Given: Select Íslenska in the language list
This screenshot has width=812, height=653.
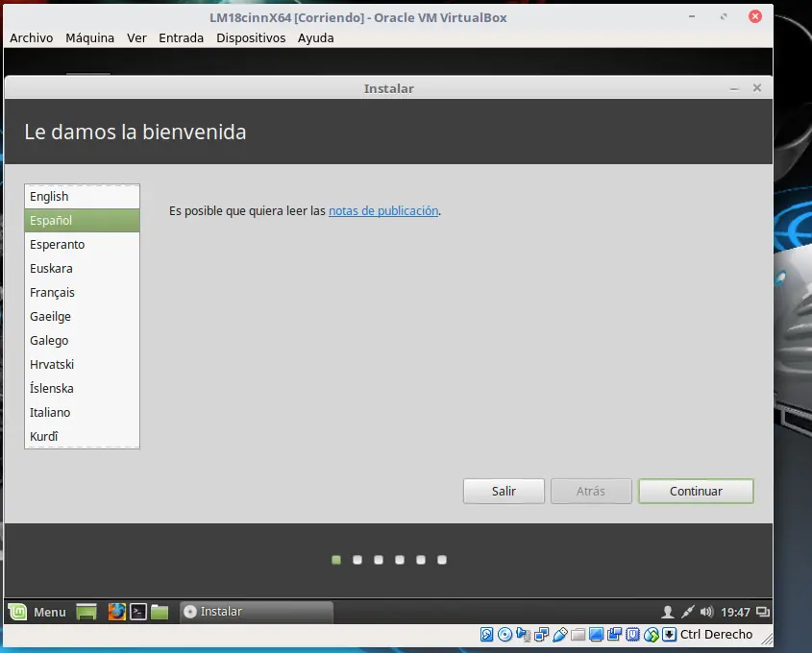Looking at the screenshot, I should tap(82, 388).
